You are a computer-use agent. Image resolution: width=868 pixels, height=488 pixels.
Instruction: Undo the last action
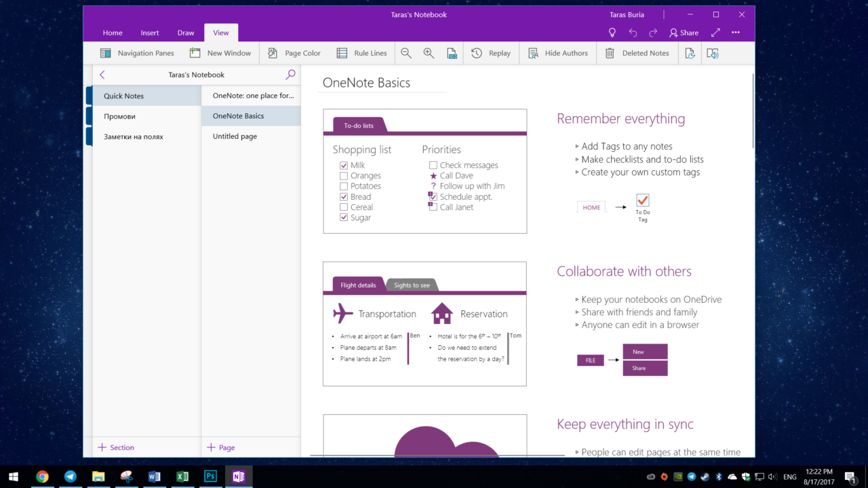633,33
